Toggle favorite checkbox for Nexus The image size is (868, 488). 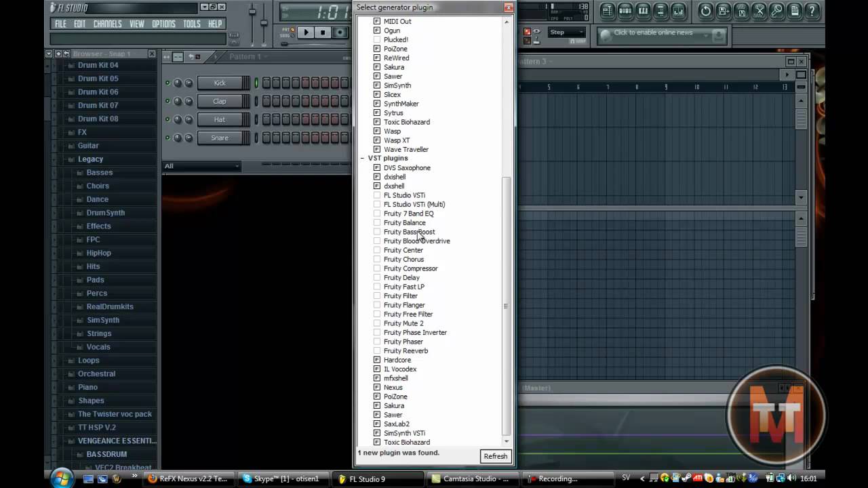click(377, 387)
